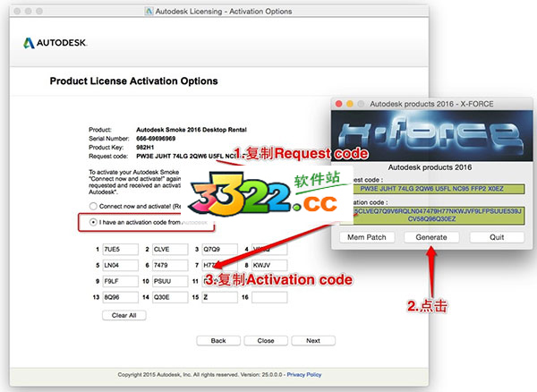Click the X-FORCE banner image
The image size is (537, 392).
coord(432,135)
